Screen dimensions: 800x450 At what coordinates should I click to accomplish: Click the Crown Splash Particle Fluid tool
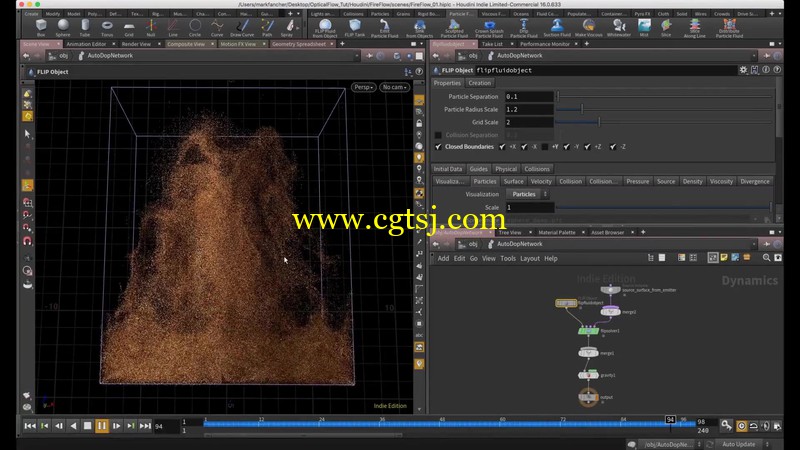point(489,29)
